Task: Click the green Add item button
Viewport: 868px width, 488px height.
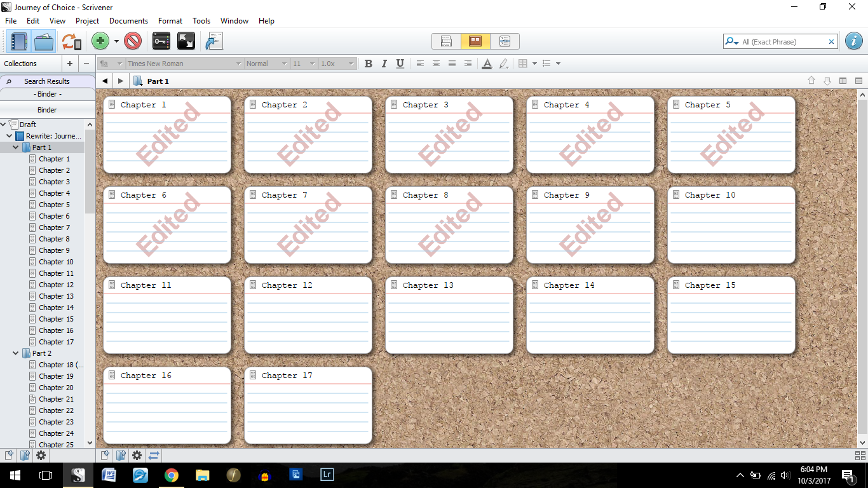Action: click(100, 42)
